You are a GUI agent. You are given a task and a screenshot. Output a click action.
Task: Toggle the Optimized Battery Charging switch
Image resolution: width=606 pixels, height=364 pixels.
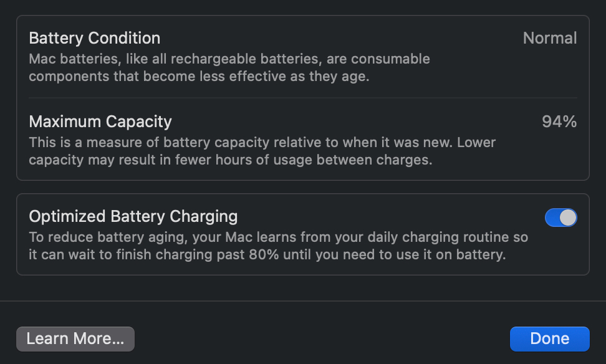click(x=560, y=218)
